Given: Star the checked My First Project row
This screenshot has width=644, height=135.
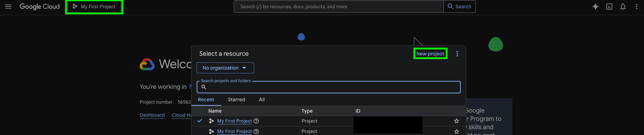Looking at the screenshot, I should coord(457,121).
